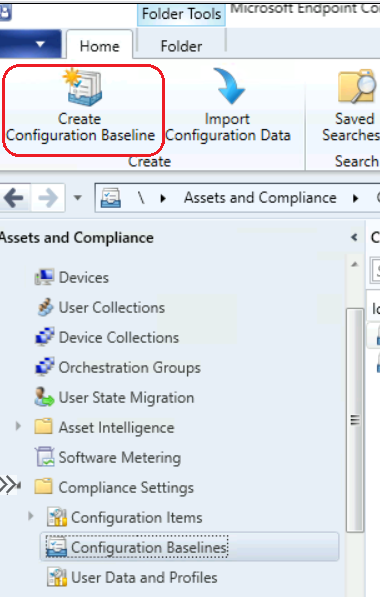380x597 pixels.
Task: Click the Import Configuration Data arrow icon
Action: coord(228,86)
